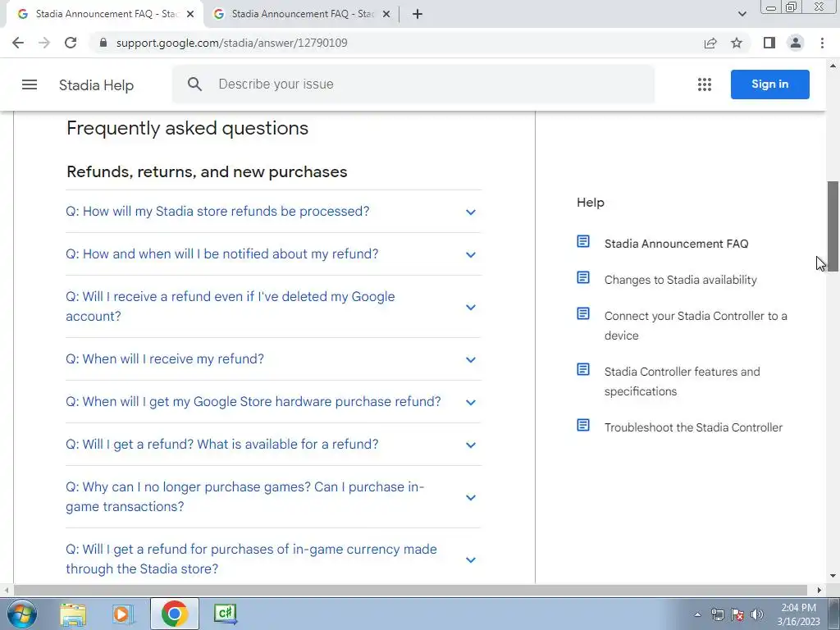
Task: Click the horizontal scrollbar at page bottom
Action: click(x=410, y=590)
